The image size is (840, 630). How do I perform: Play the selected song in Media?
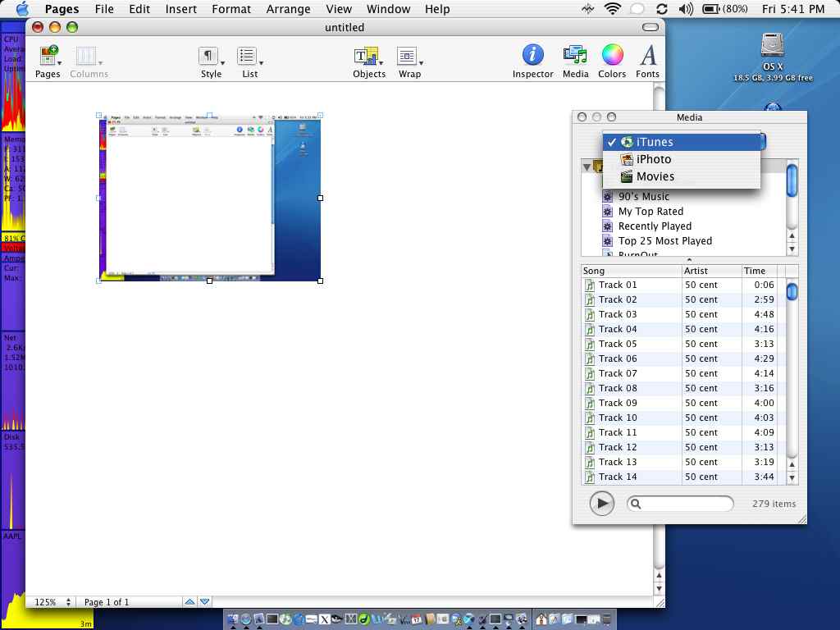pos(601,504)
